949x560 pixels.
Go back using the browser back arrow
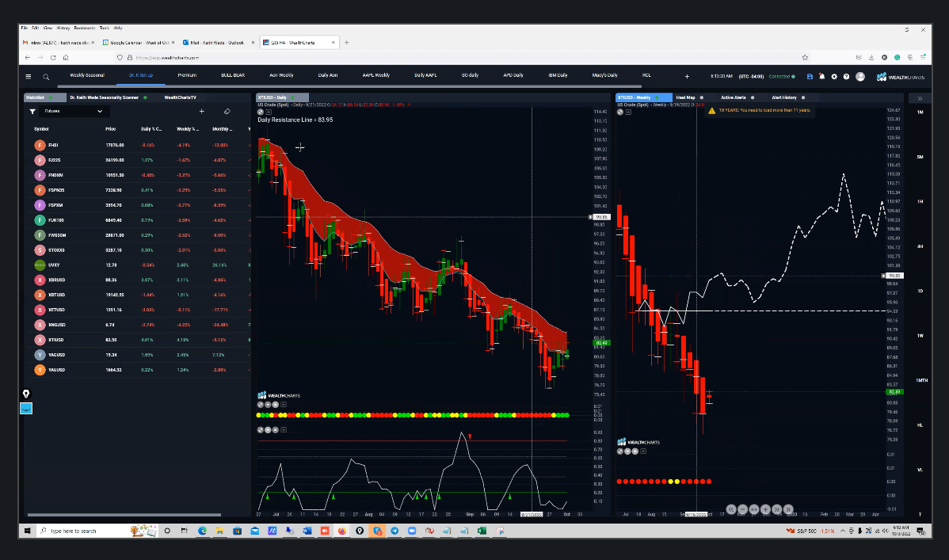(27, 58)
